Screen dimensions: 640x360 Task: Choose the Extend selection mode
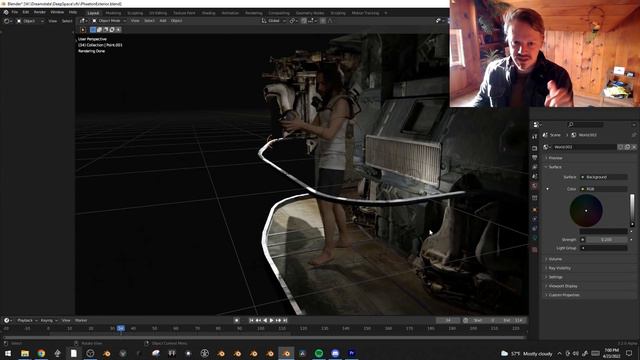click(99, 29)
